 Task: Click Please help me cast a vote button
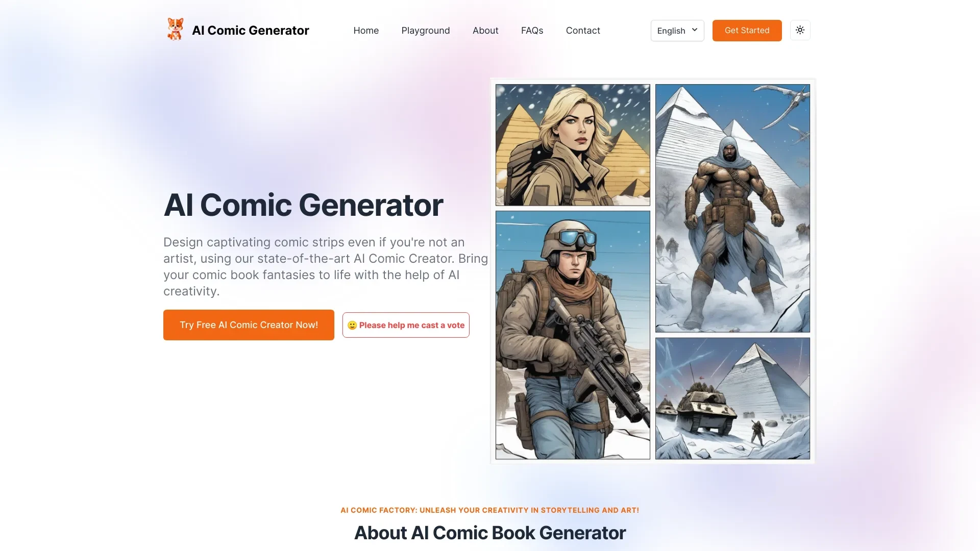[x=405, y=325]
